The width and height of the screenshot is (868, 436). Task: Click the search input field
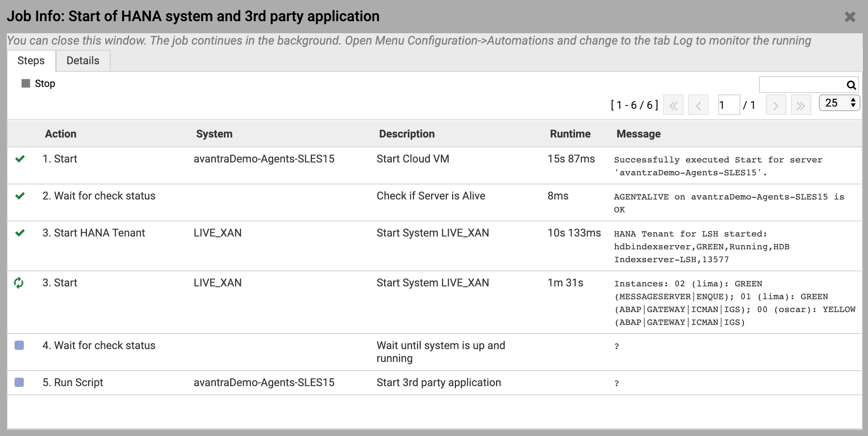[x=802, y=85]
